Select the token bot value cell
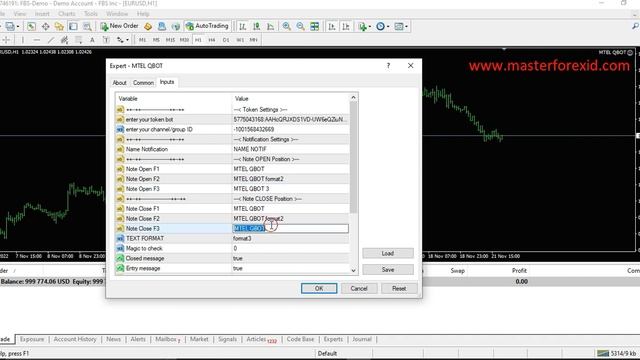The image size is (640, 360). click(291, 120)
